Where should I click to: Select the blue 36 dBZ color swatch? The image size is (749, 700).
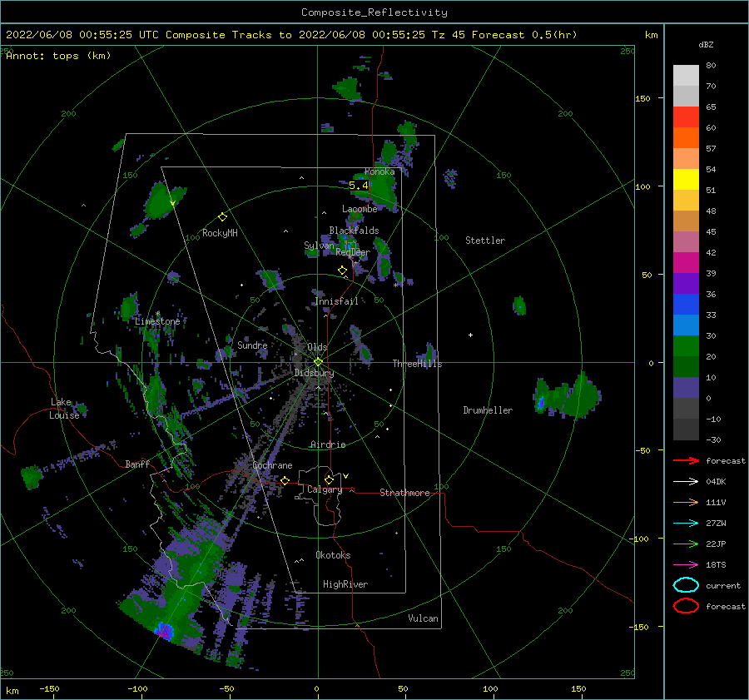click(686, 304)
